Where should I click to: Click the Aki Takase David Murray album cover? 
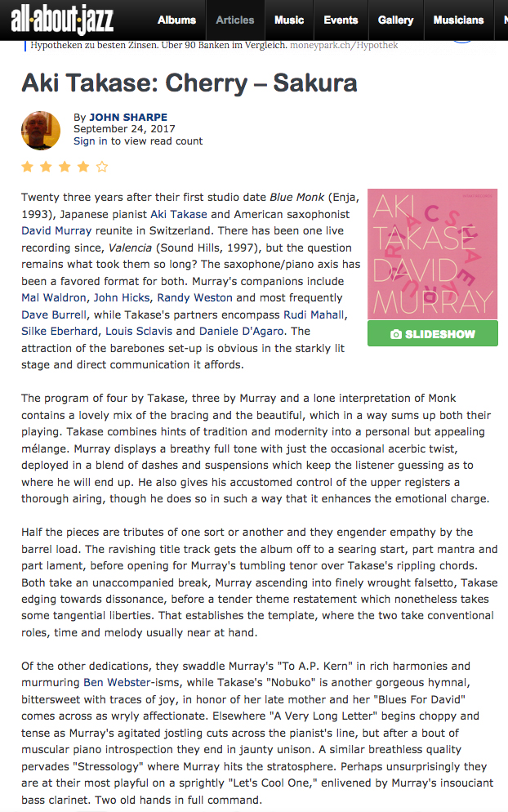(x=432, y=254)
